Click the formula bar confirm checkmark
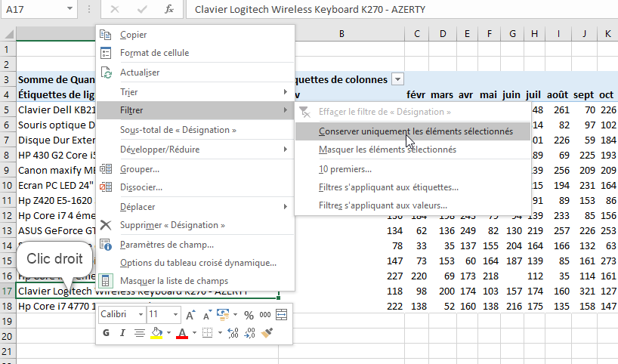The width and height of the screenshot is (618, 364). pyautogui.click(x=142, y=9)
